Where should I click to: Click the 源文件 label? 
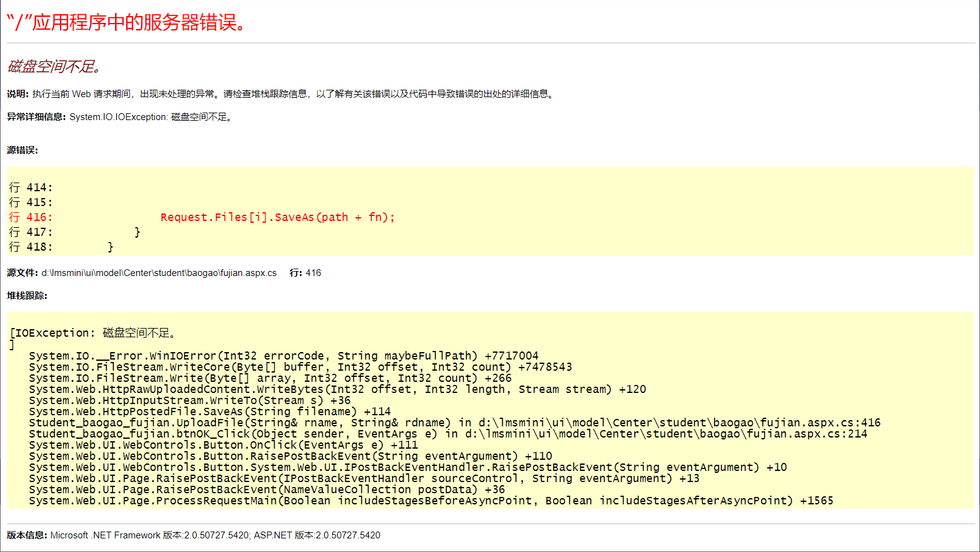22,273
